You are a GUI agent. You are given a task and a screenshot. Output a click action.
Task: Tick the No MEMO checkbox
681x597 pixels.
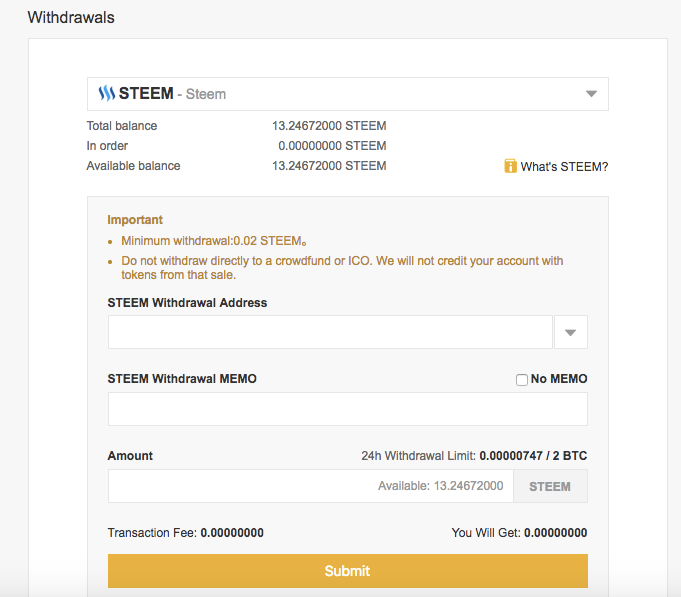[522, 380]
